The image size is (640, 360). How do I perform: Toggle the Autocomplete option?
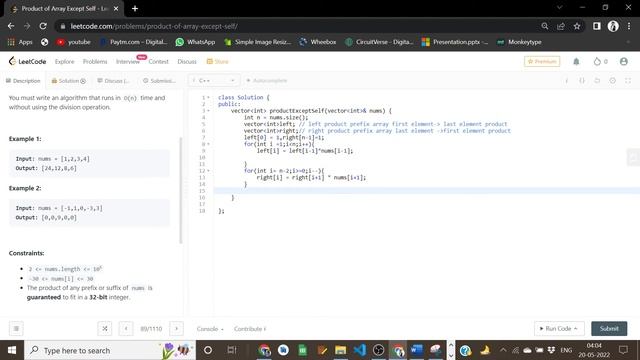(267, 80)
